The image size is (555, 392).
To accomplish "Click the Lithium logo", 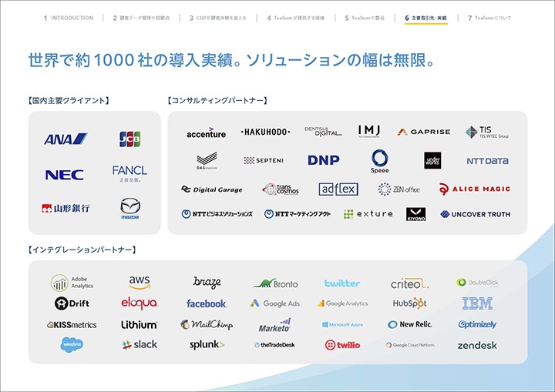I will (139, 324).
